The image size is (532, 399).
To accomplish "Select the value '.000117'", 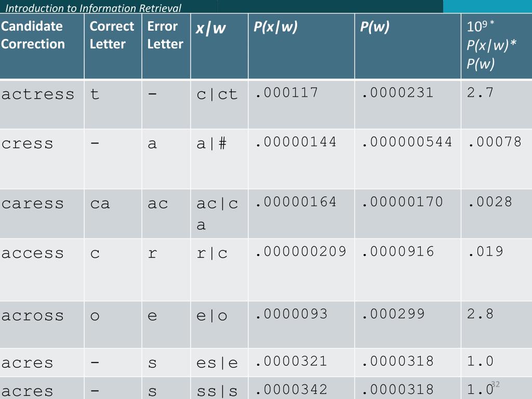I will coord(287,92).
